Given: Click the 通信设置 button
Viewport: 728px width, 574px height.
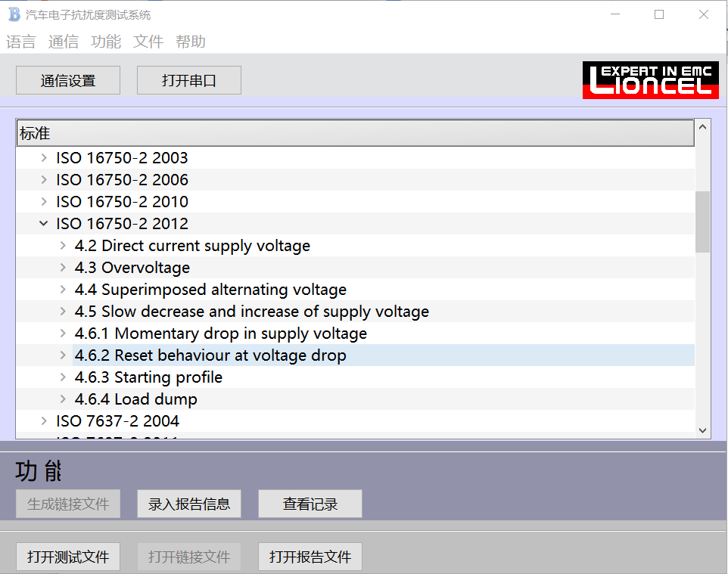Looking at the screenshot, I should tap(68, 81).
